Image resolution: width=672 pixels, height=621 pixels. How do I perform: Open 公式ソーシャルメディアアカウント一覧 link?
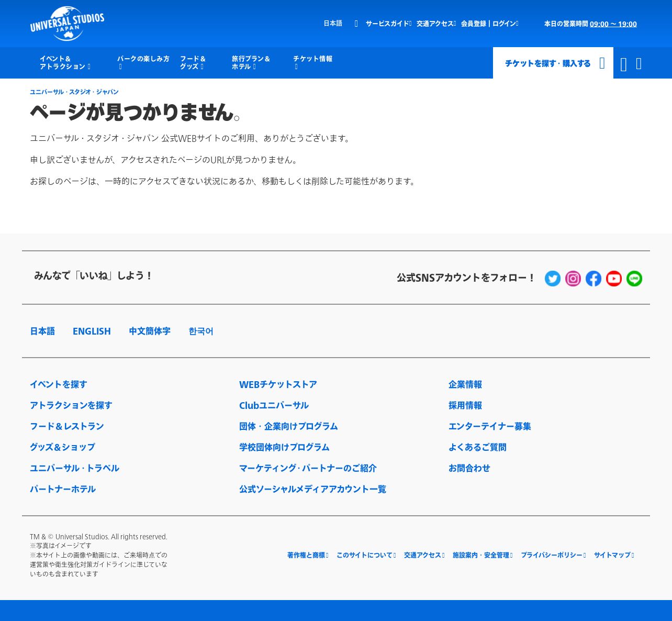(x=312, y=489)
